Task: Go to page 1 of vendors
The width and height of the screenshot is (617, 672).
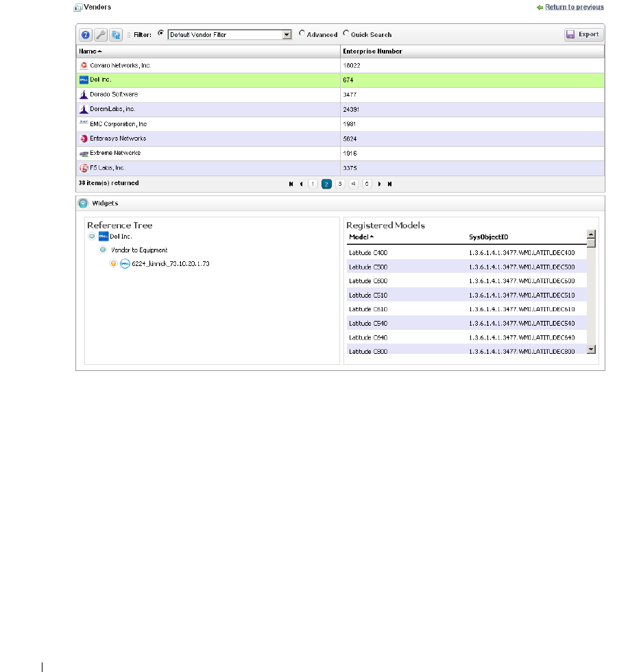Action: [313, 184]
